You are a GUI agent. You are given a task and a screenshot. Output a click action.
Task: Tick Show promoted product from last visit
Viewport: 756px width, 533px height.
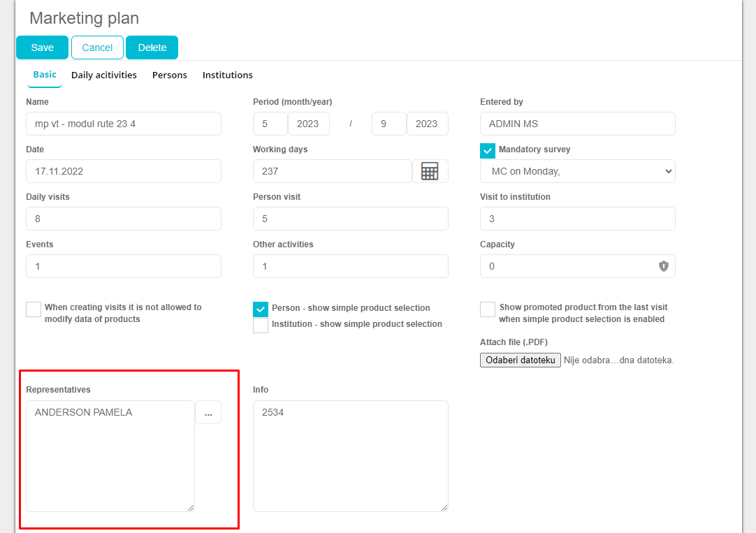488,309
